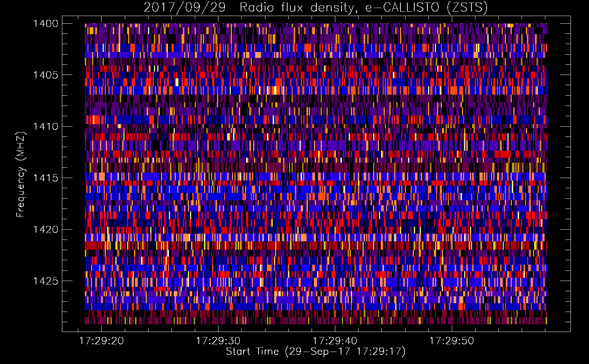Click the 17:29:20 time tick label
This screenshot has height=364, width=589.
point(102,341)
